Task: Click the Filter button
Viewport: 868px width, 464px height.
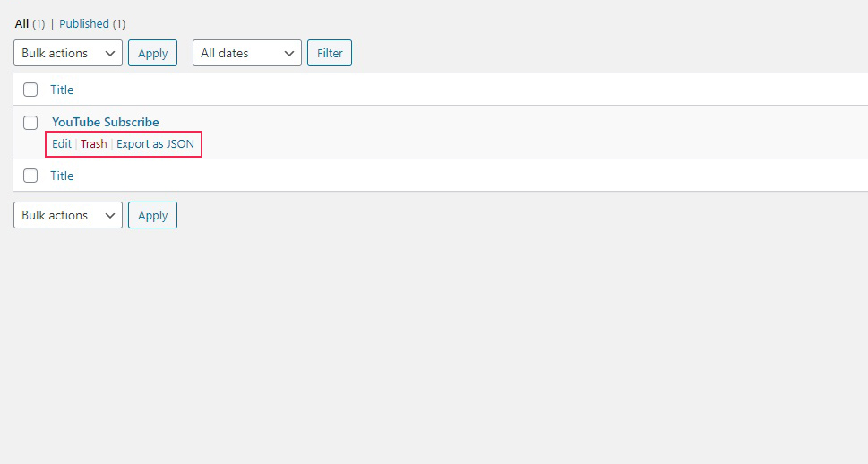Action: pyautogui.click(x=330, y=53)
